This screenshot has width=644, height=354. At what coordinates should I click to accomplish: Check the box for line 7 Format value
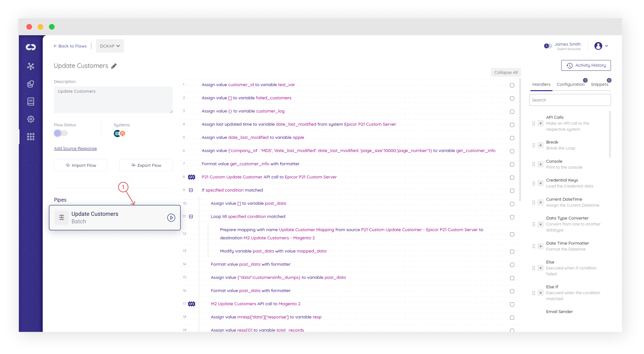click(512, 165)
